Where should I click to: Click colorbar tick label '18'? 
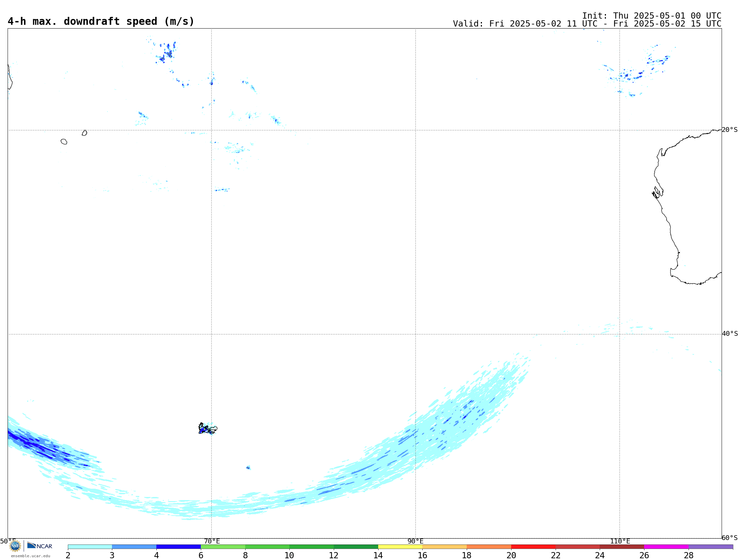pyautogui.click(x=467, y=556)
